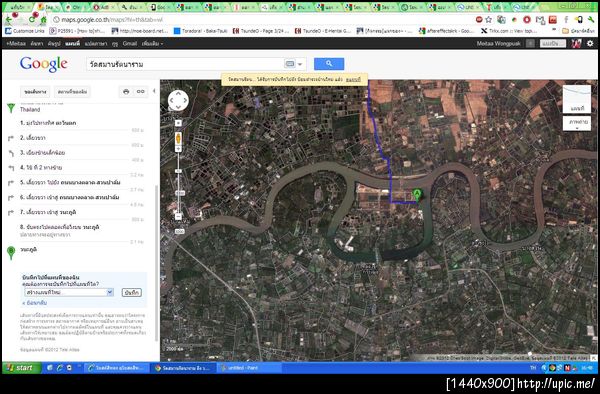Switch to the Doc browser tab
The width and height of the screenshot is (600, 394).
(x=161, y=7)
